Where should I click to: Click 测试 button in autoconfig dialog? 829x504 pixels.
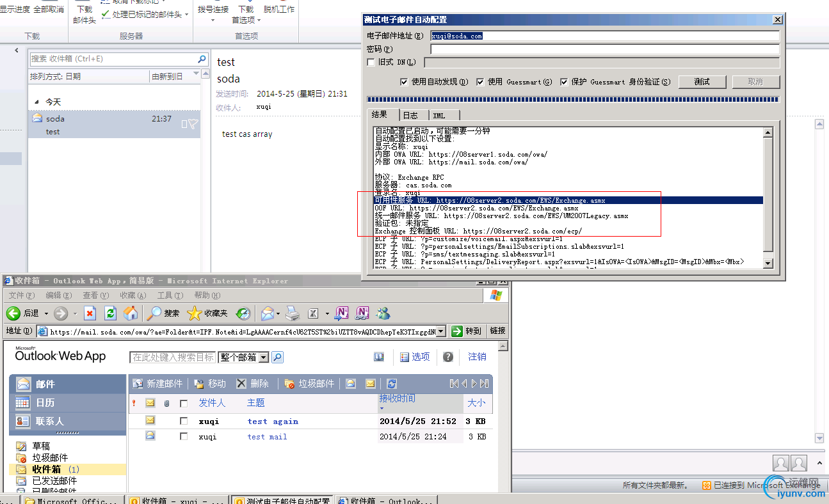point(702,82)
